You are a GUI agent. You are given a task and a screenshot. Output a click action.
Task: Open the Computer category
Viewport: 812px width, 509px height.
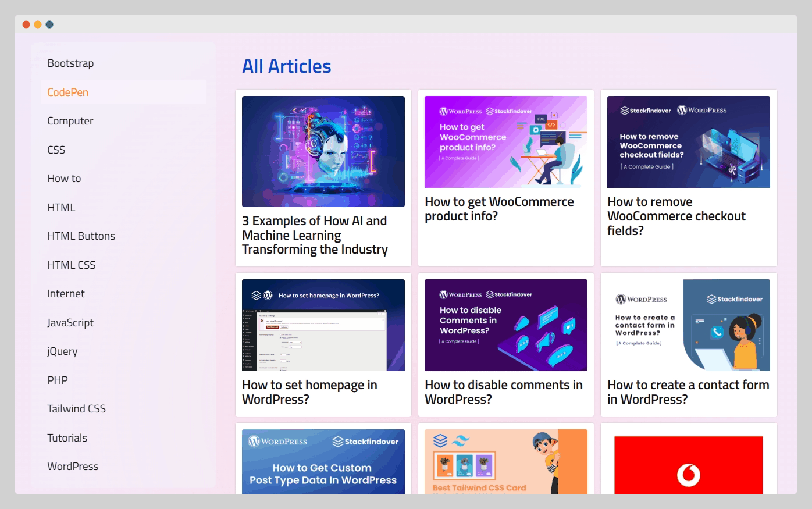pos(70,121)
